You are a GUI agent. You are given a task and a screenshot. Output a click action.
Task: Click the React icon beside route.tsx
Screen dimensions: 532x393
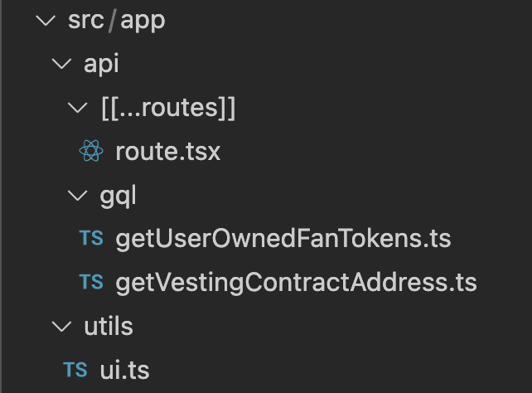pyautogui.click(x=91, y=151)
